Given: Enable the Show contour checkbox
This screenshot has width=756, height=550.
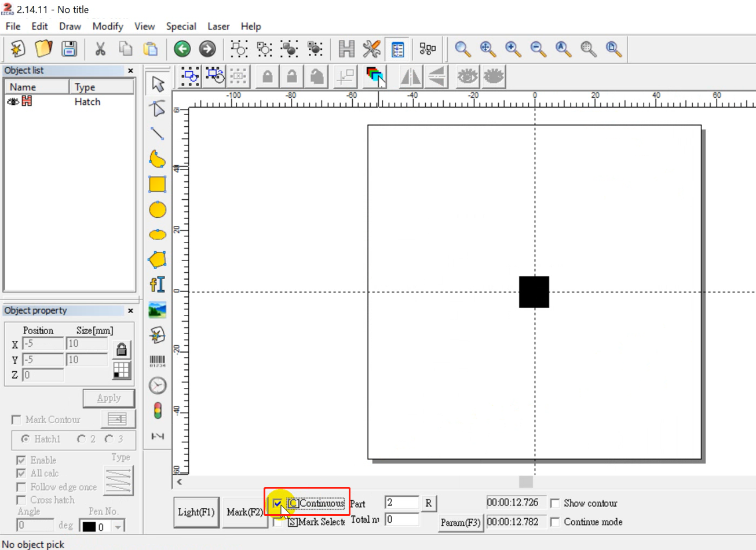Looking at the screenshot, I should click(555, 503).
